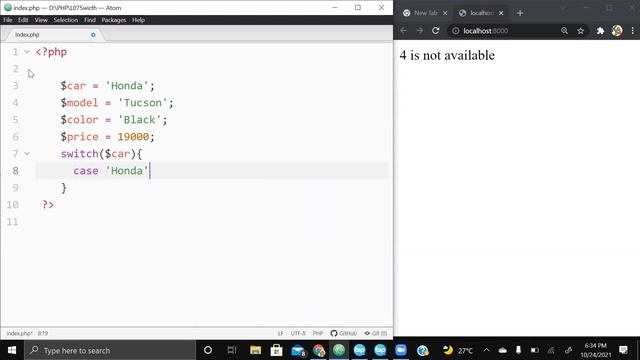
Task: Open battery status tray icon
Action: [534, 350]
